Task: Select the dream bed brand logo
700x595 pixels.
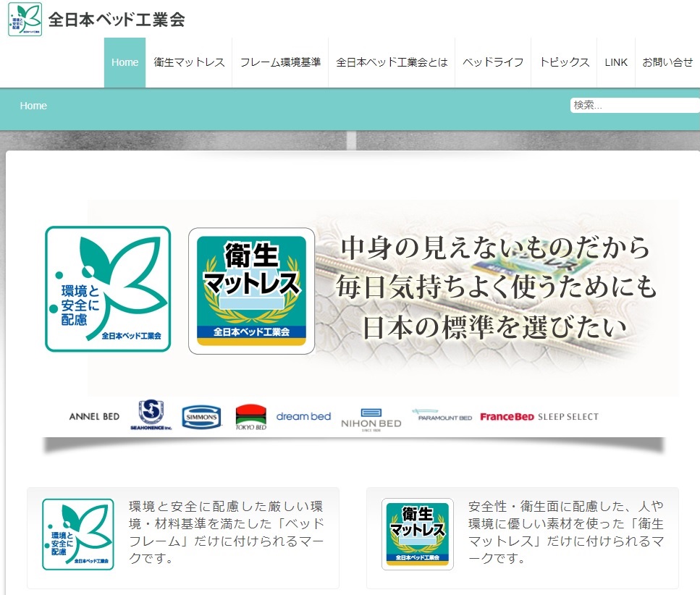Action: pos(303,416)
